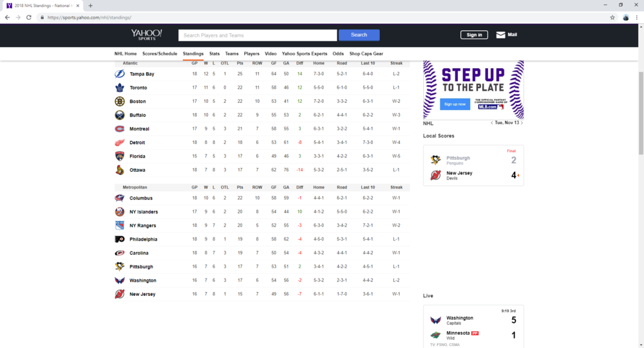The width and height of the screenshot is (644, 348).
Task: Click the Pittsburgh logo in Metropolitan standings
Action: [x=120, y=267]
